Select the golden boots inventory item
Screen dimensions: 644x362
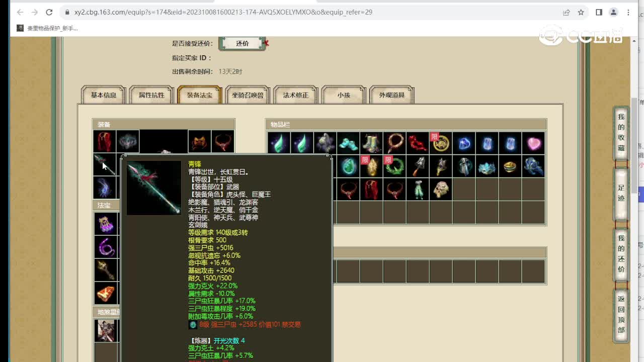click(x=371, y=143)
